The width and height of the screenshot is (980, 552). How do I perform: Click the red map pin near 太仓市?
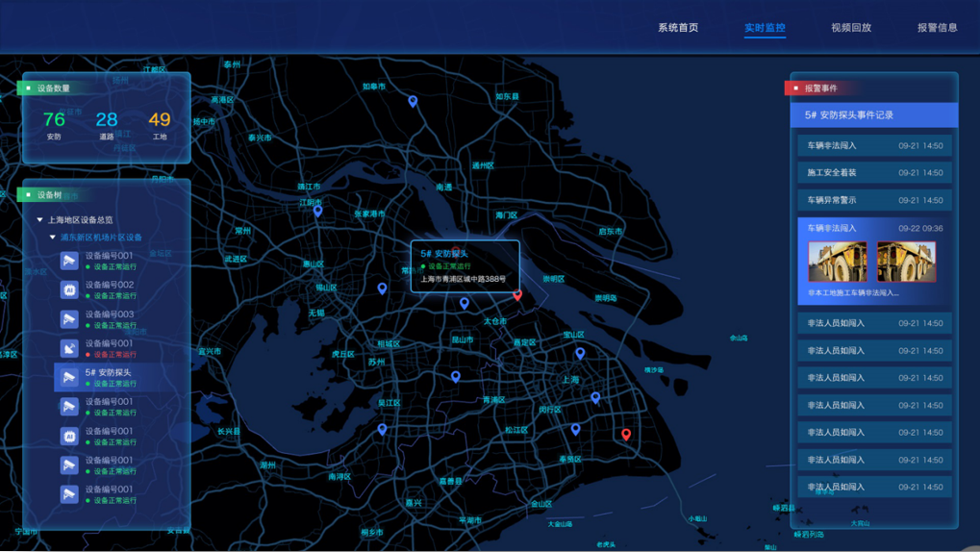(x=517, y=294)
